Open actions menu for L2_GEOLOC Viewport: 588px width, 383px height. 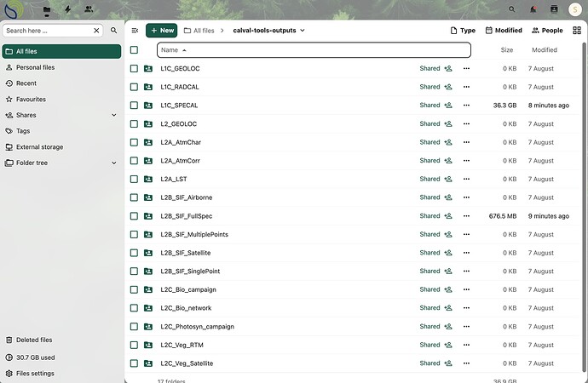pyautogui.click(x=466, y=123)
